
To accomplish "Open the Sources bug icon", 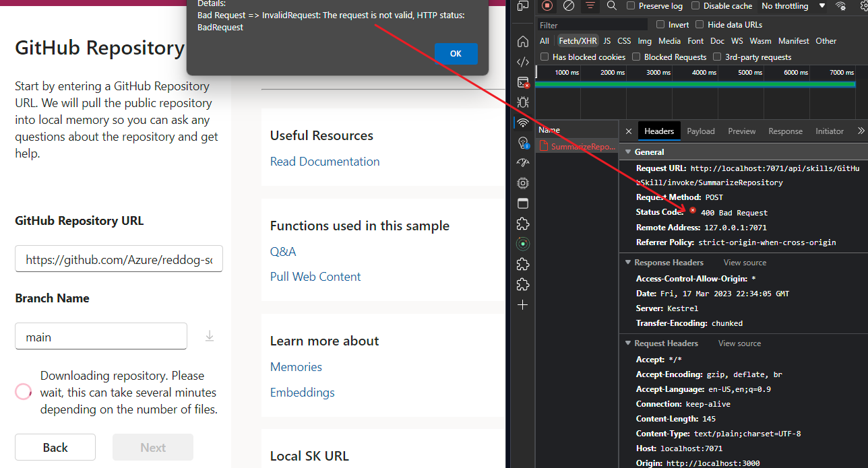I will (523, 102).
